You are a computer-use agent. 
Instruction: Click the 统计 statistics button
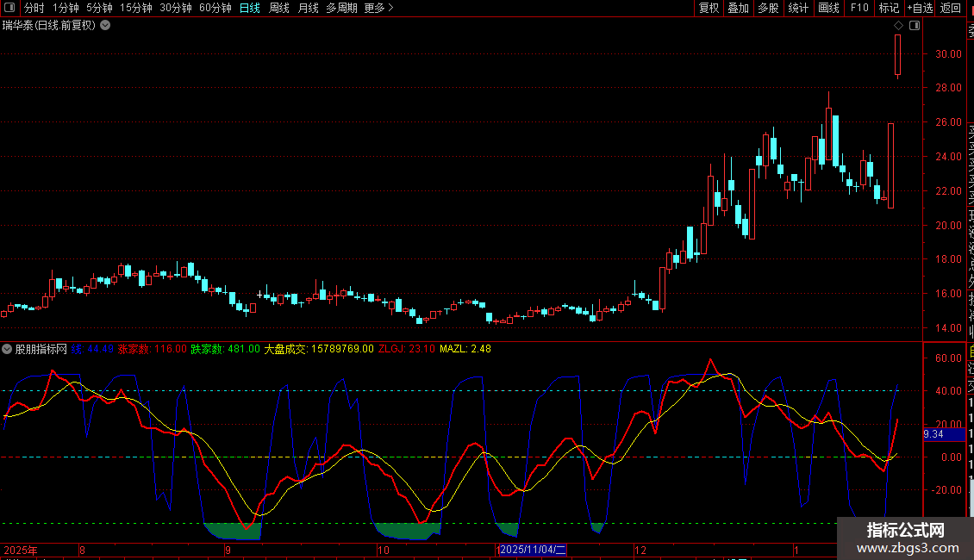pyautogui.click(x=798, y=8)
